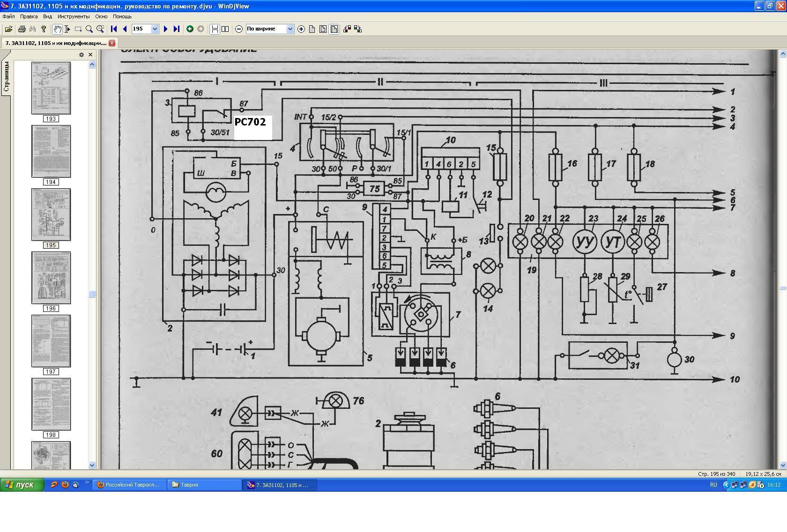Select the WinDjView taskbar button
This screenshot has width=787, height=532.
280,485
